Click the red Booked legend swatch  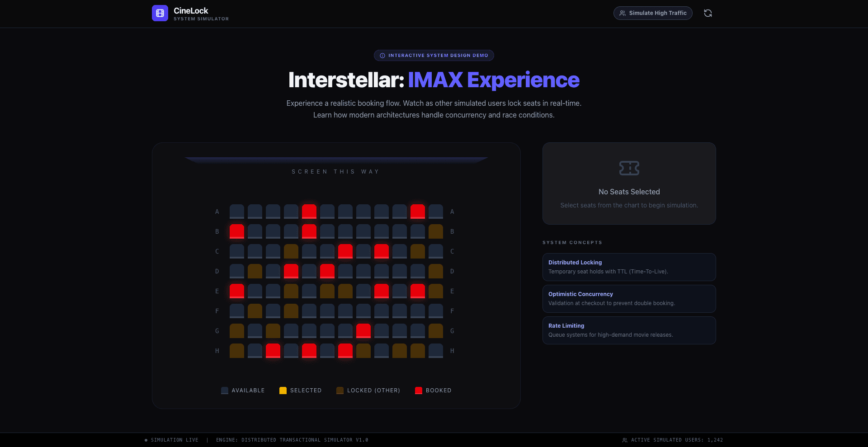click(x=419, y=391)
